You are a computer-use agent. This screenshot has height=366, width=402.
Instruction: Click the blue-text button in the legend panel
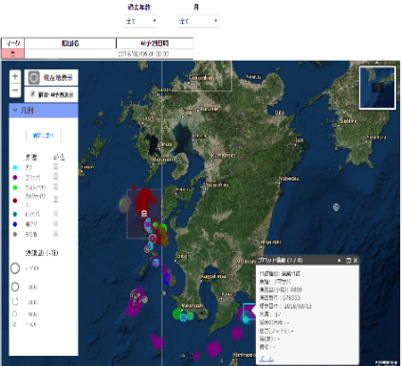(x=44, y=136)
